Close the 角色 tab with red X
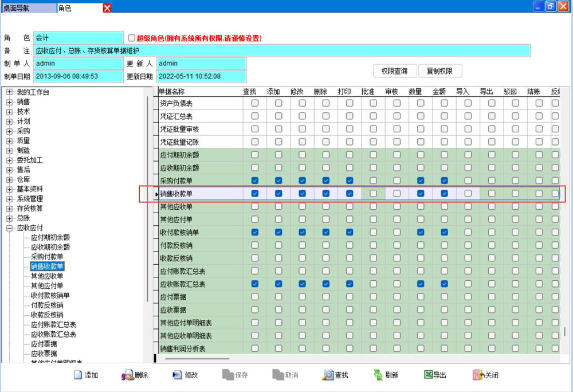This screenshot has height=392, width=573. (107, 8)
